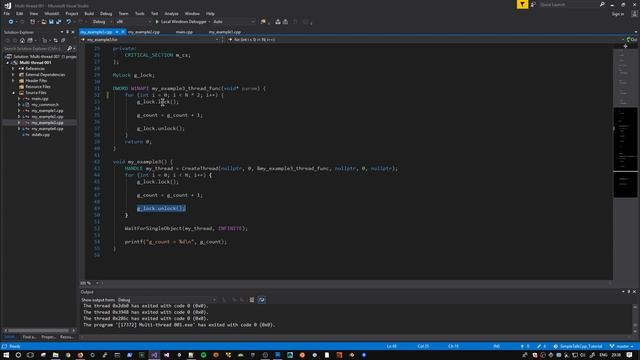Open the Show output from Debug dropdown
This screenshot has width=640, height=360.
167,300
